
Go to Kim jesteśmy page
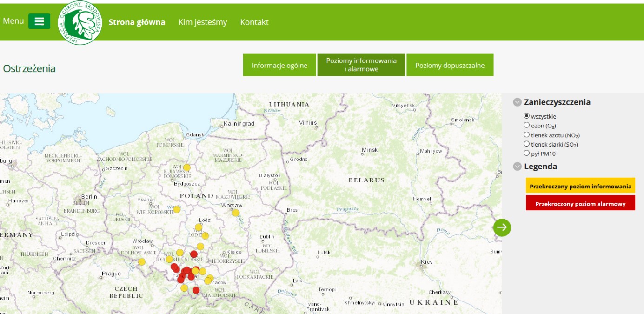tap(203, 22)
